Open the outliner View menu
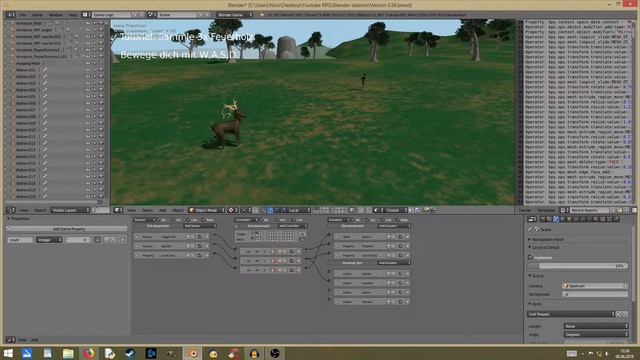Screen dimensions: 640x360 [x=24, y=210]
